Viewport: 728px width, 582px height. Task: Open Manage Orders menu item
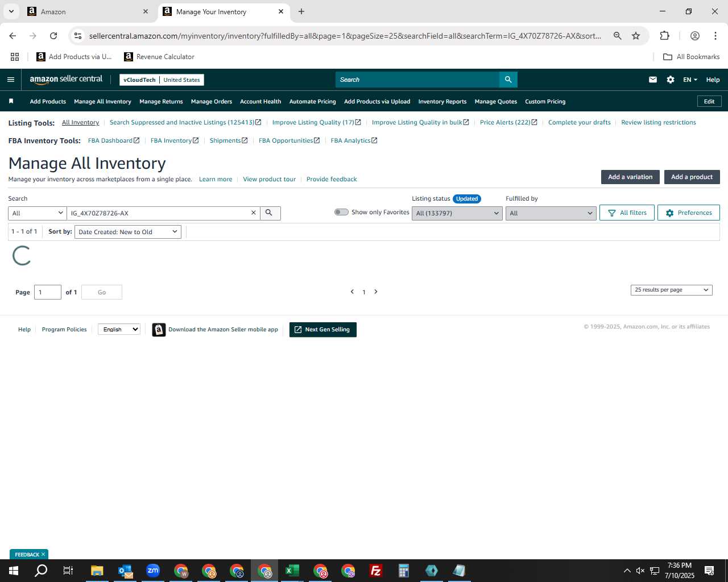[212, 102]
